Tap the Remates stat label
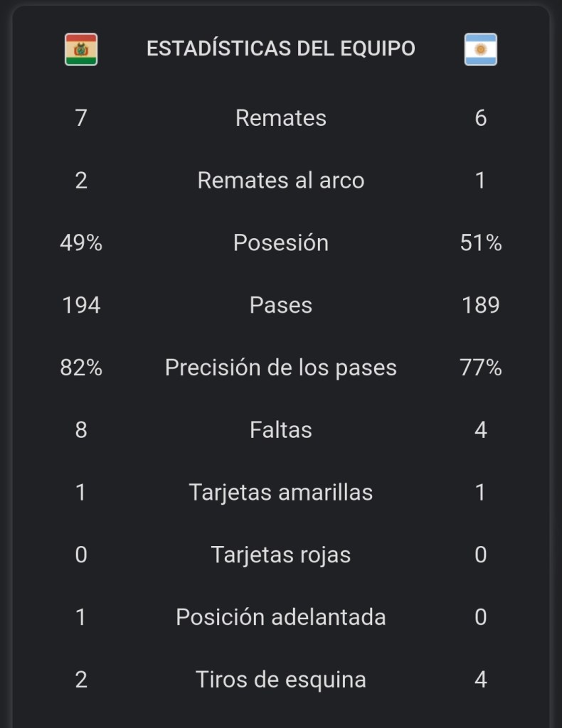 coord(281,117)
